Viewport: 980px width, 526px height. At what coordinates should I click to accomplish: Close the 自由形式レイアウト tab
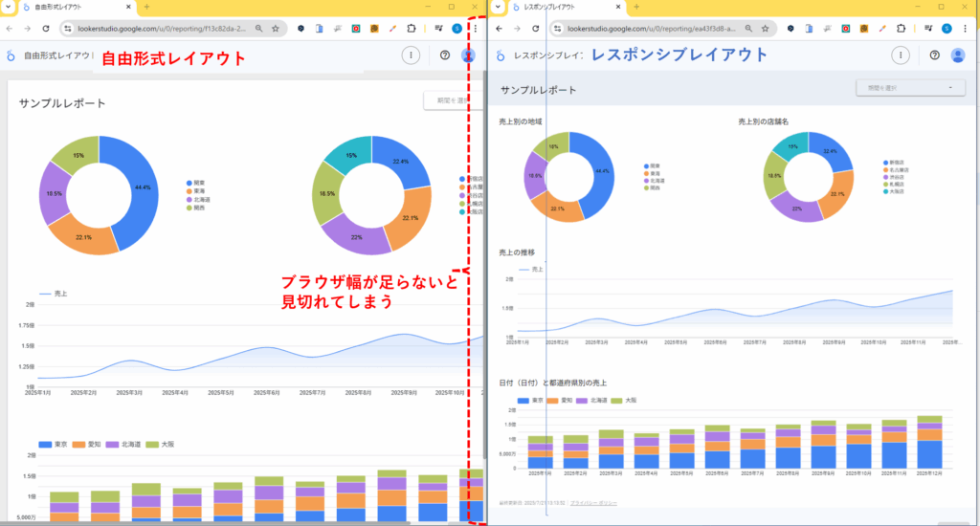129,7
